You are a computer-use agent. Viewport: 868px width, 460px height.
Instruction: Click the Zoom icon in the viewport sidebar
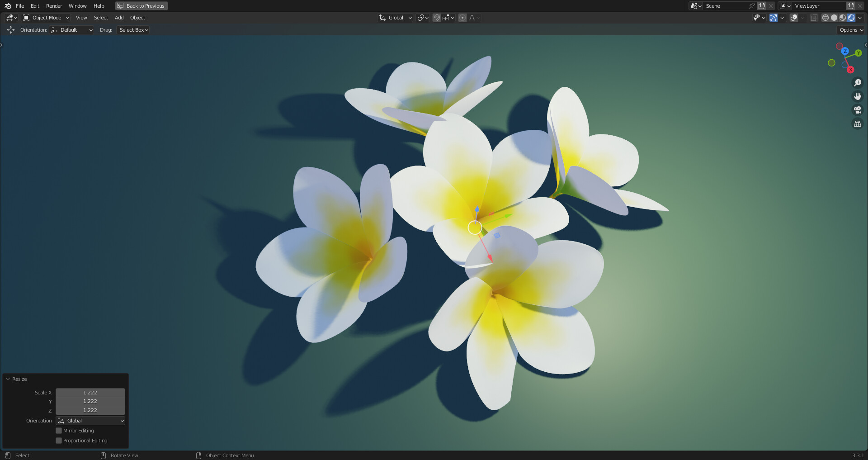tap(857, 82)
